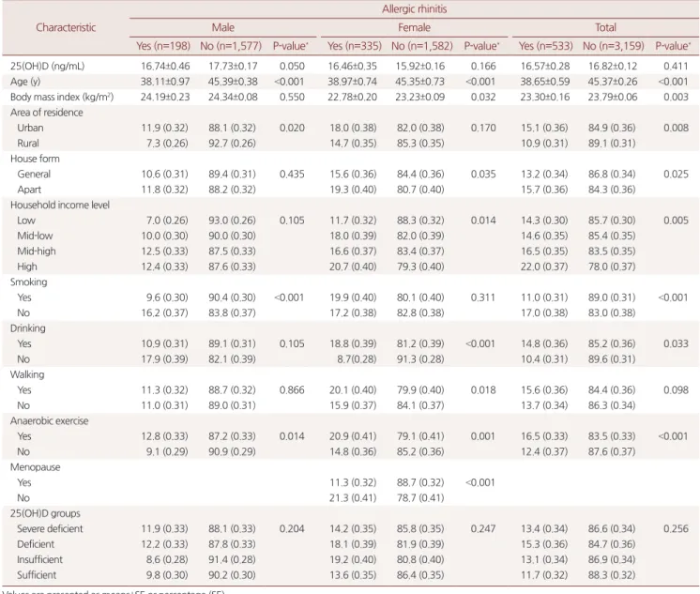Select the 'Yes (n=198)' column header
This screenshot has width=700, height=594.
[163, 46]
